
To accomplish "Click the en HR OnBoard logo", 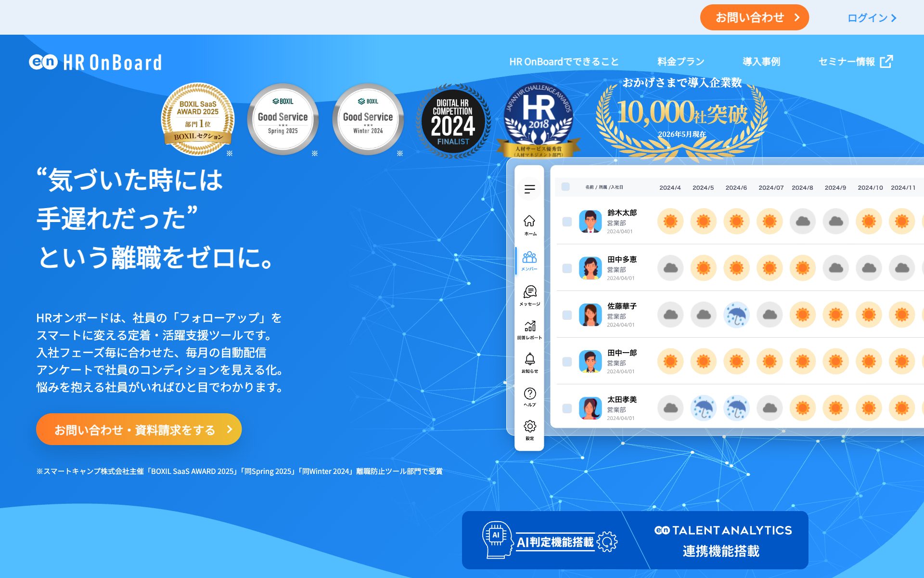I will point(95,62).
